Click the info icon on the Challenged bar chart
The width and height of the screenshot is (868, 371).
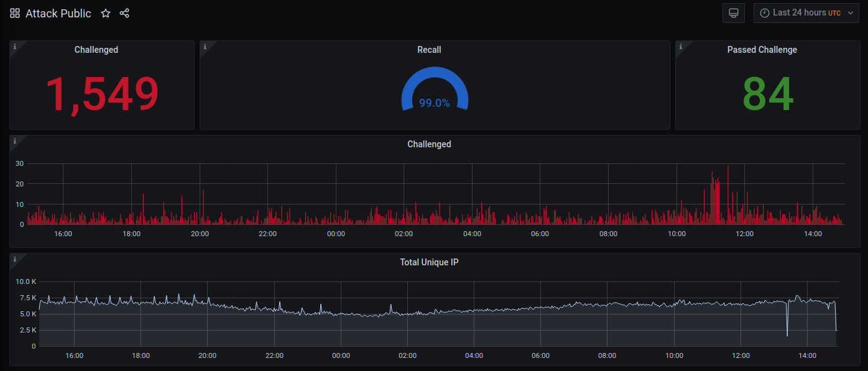(15, 141)
